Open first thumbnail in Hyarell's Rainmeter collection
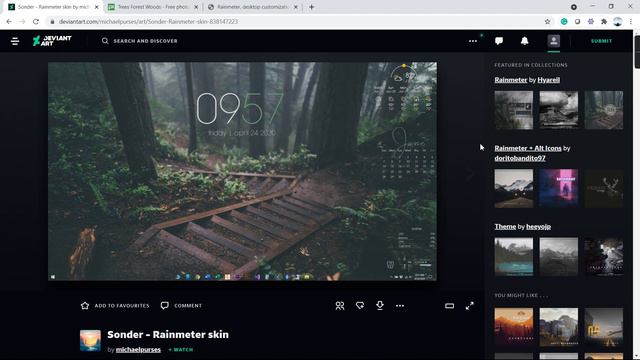 click(x=513, y=110)
